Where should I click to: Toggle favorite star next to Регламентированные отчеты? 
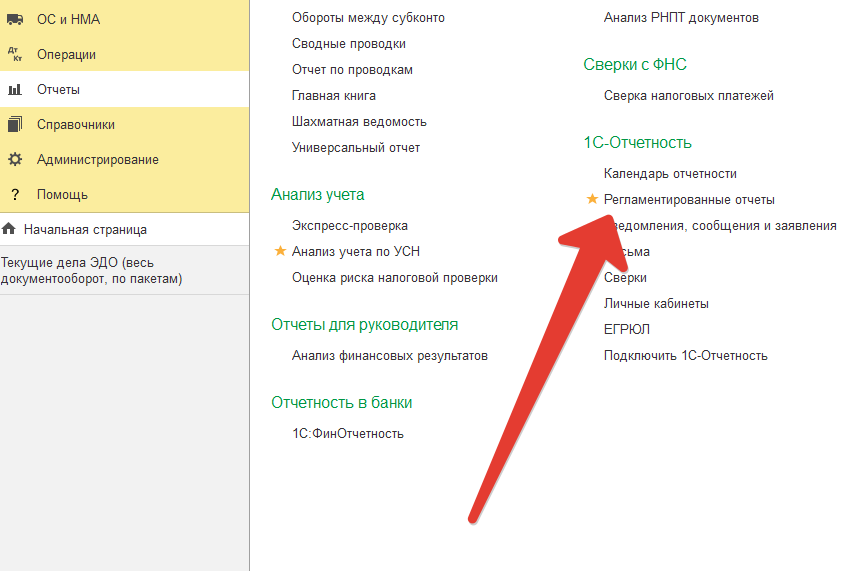click(x=592, y=199)
